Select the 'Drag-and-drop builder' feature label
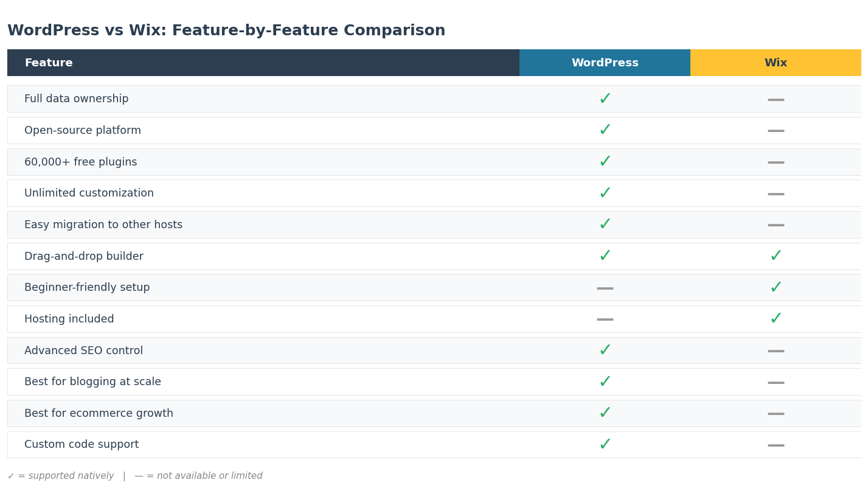The width and height of the screenshot is (868, 488). [84, 256]
